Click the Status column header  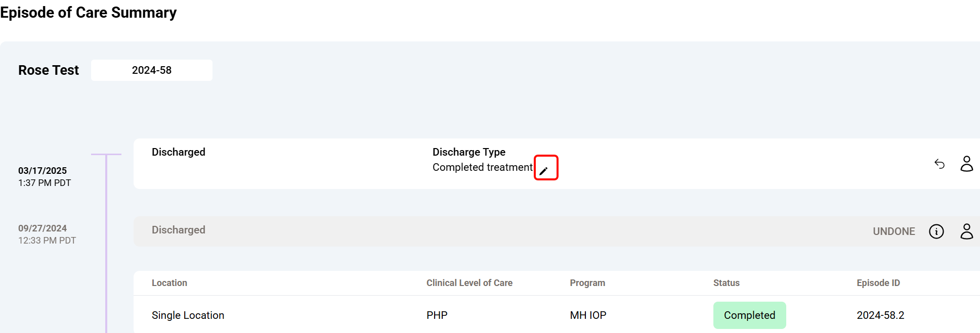(726, 283)
